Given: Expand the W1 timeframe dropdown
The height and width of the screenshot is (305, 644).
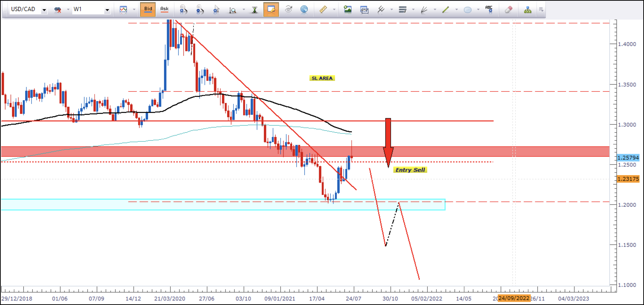Looking at the screenshot, I should [107, 10].
